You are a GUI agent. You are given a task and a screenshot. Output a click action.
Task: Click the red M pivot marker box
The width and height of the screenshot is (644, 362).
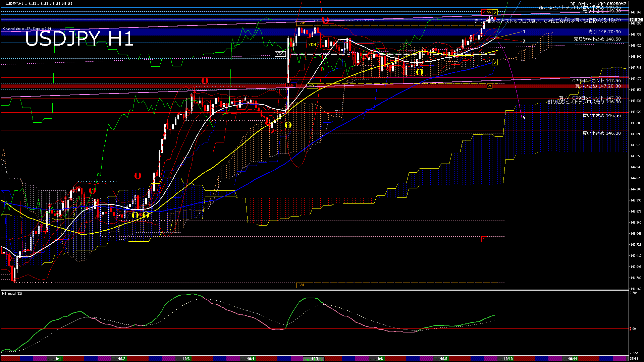coord(484,12)
